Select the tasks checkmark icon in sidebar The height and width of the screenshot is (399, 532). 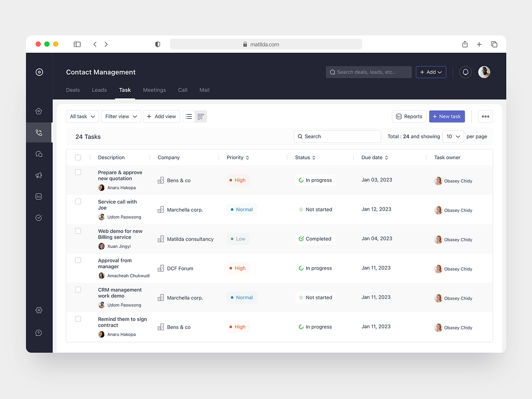pos(39,218)
